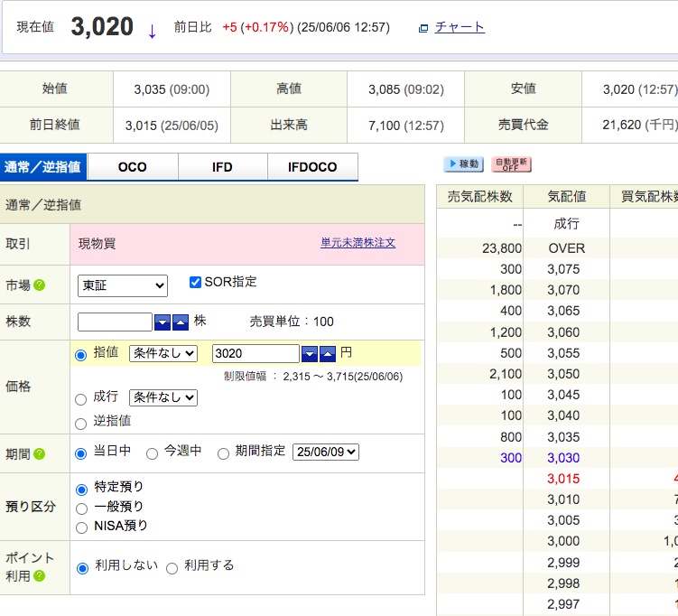
Task: Toggle the 自動更新 OFF button
Action: [x=511, y=164]
